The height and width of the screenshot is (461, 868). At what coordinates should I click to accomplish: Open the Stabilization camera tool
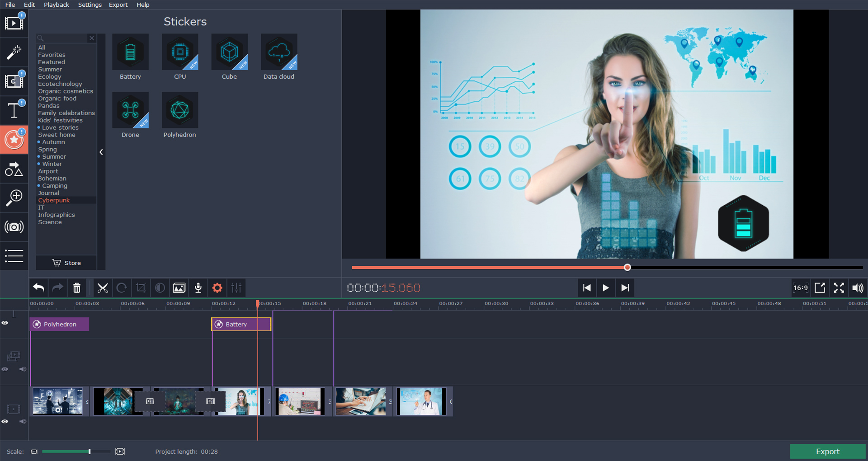(x=14, y=227)
